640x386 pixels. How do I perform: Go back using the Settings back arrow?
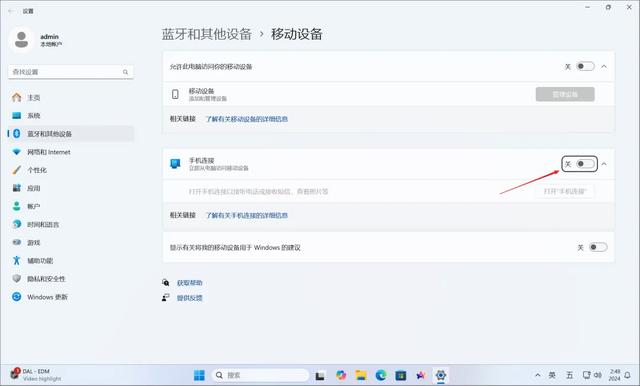point(11,11)
